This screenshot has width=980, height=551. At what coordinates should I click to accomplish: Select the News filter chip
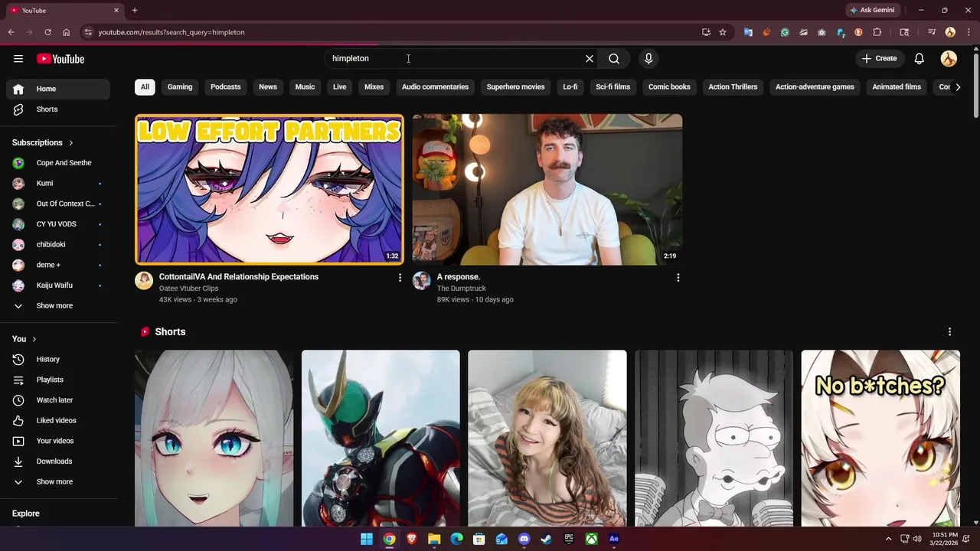(268, 86)
